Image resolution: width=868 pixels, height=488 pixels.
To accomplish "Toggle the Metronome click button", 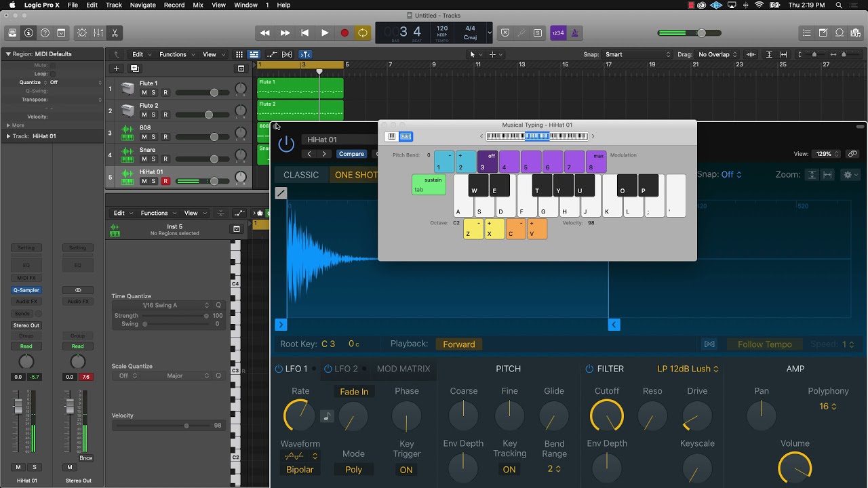I will [574, 33].
